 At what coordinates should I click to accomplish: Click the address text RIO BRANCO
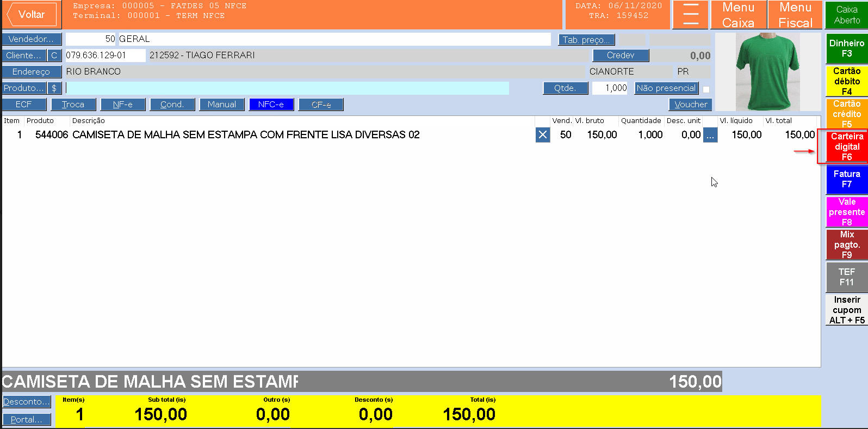(x=94, y=72)
